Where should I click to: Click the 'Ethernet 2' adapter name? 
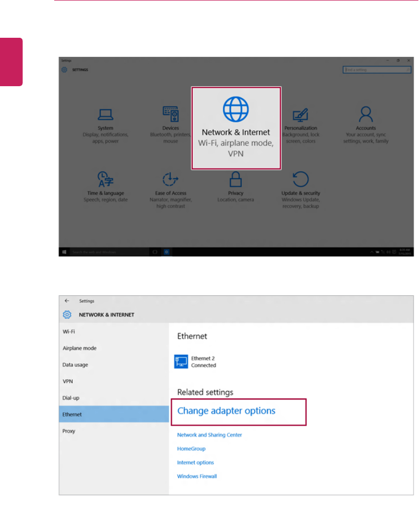click(203, 358)
